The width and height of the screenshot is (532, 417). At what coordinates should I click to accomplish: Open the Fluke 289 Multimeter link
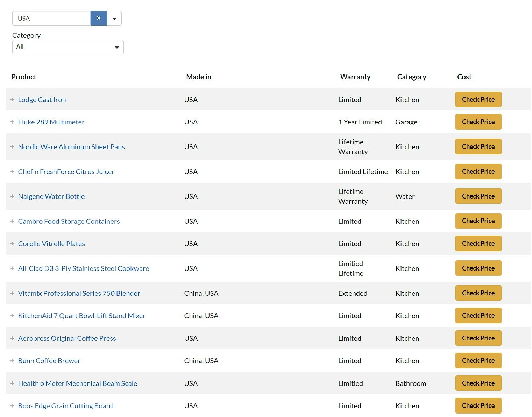tap(51, 122)
